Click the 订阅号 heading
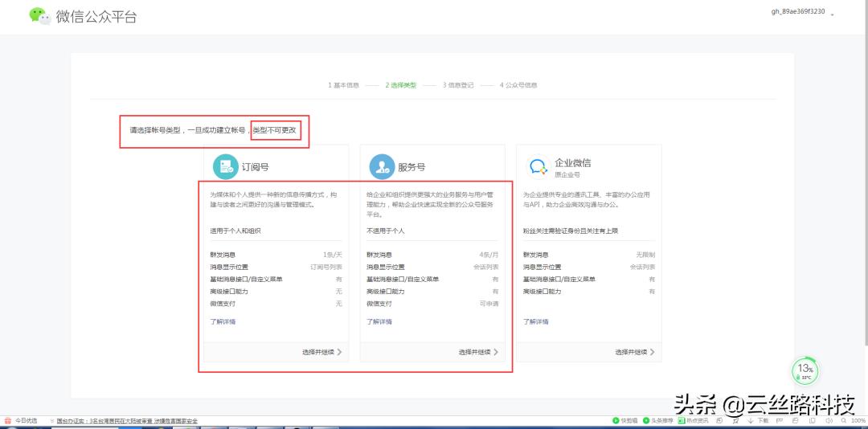868x429 pixels. point(256,167)
